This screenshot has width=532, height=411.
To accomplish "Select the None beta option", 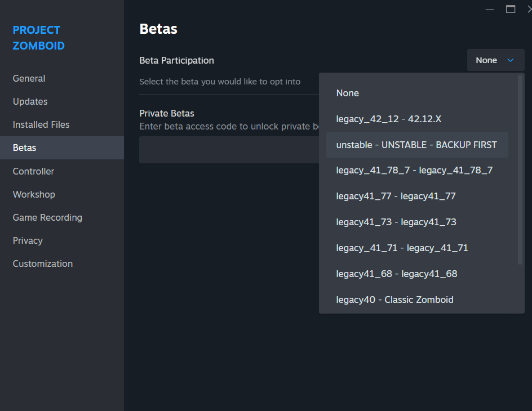I will click(347, 93).
